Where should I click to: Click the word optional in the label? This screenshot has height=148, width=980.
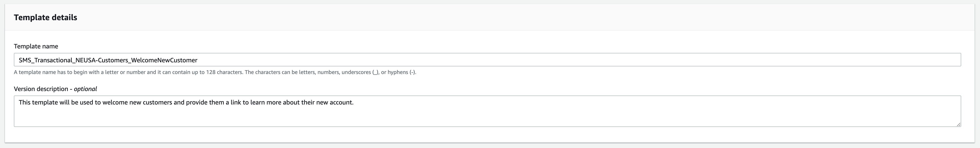click(86, 89)
